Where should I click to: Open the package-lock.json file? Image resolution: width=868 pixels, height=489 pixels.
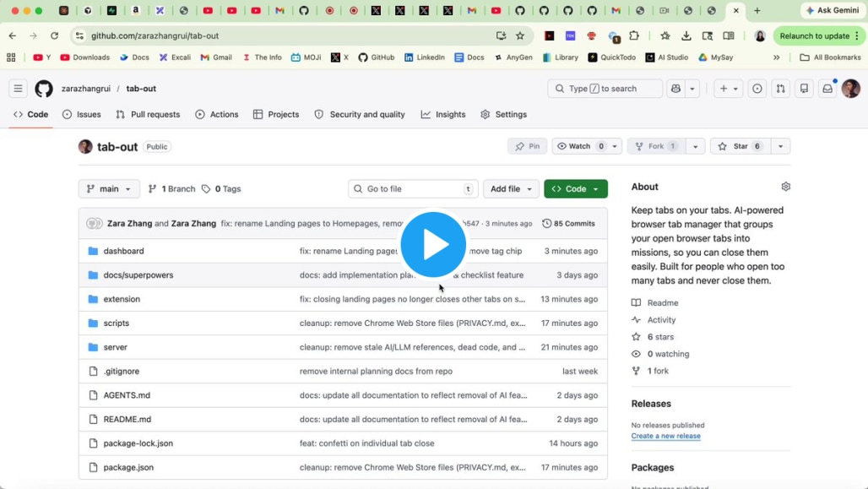coord(138,443)
